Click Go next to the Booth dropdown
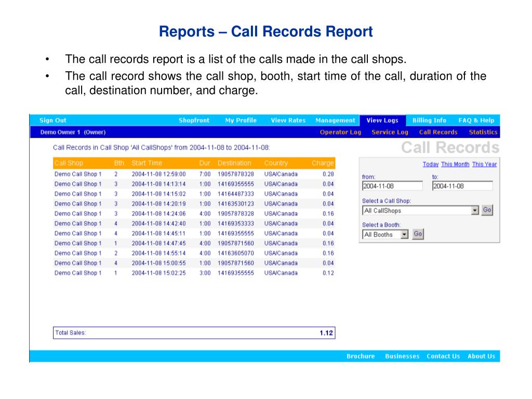Image resolution: width=532 pixels, height=399 pixels. coord(418,234)
